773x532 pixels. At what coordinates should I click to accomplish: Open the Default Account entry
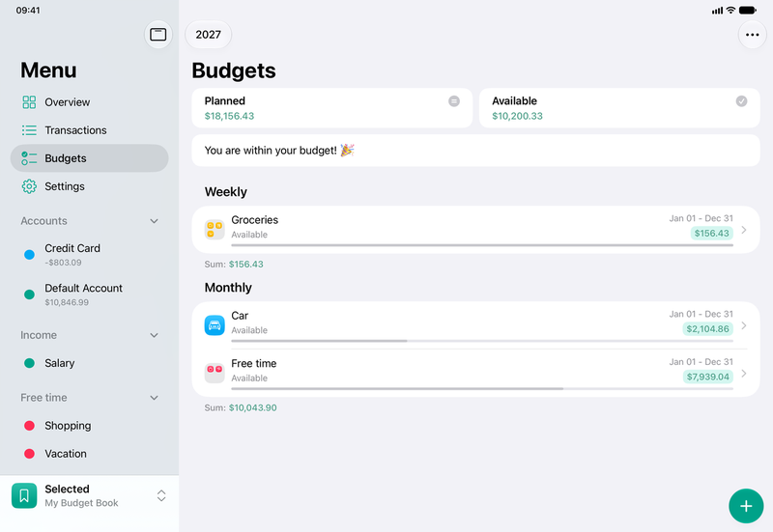tap(89, 294)
